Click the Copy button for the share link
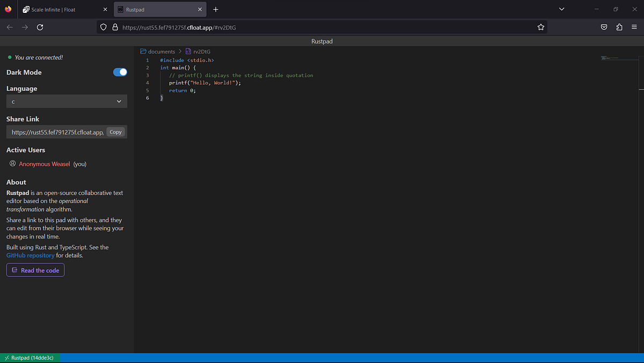 click(x=115, y=132)
